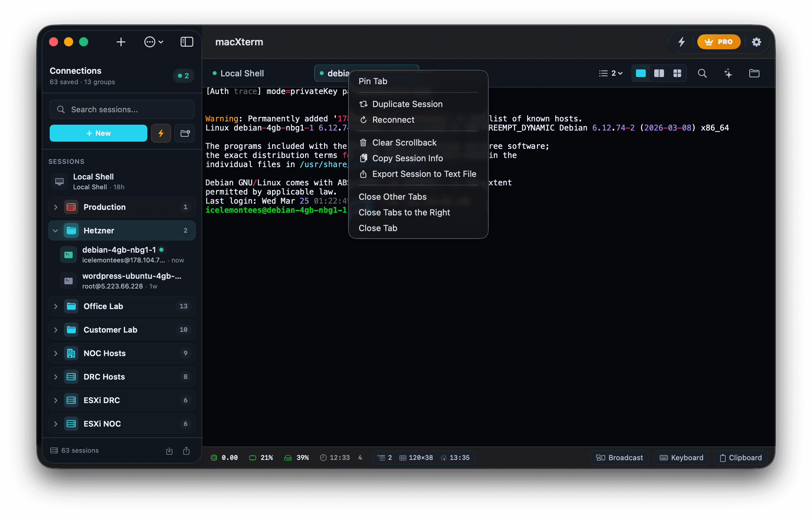Screen dimensions: 812x517
Task: Click the tabs count 2 in status bar
Action: point(385,458)
